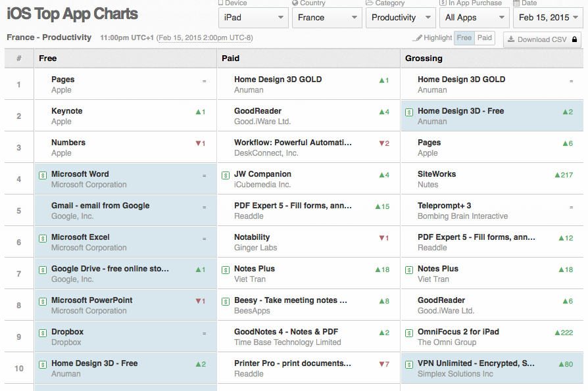Image resolution: width=588 pixels, height=391 pixels.
Task: Open Home Design 3D GOLD in Grossing column
Action: (461, 80)
